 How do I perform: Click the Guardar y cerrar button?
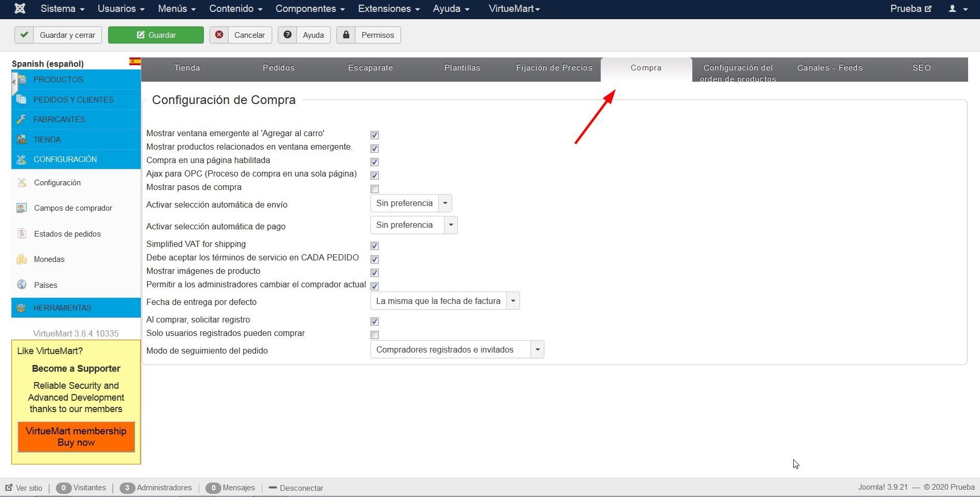click(x=58, y=35)
